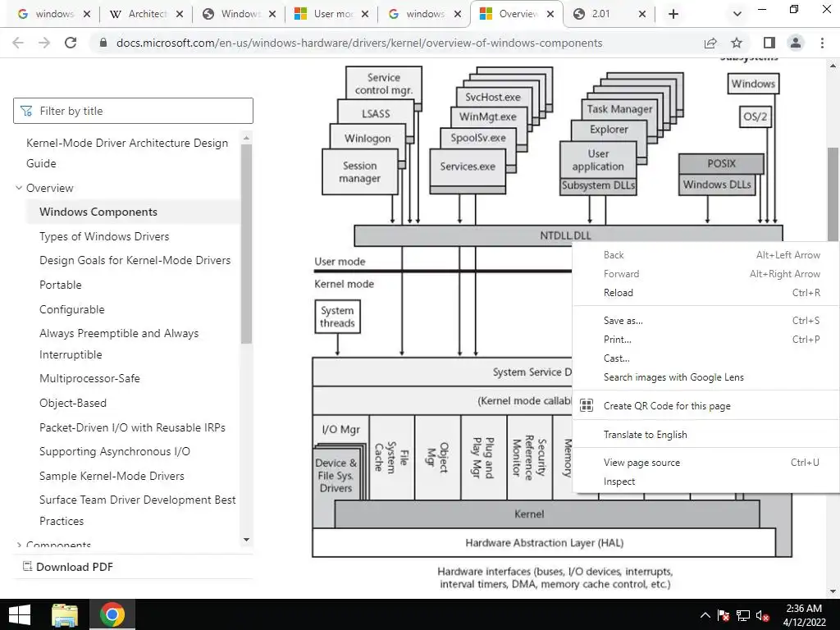840x630 pixels.
Task: Choose Reload in the context menu
Action: coord(705,293)
